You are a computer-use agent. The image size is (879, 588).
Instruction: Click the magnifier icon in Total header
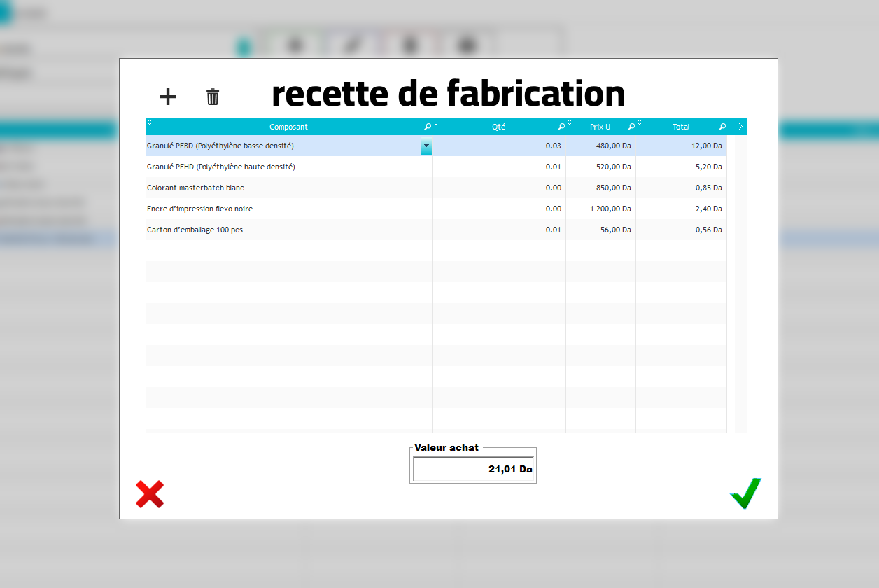(x=722, y=127)
